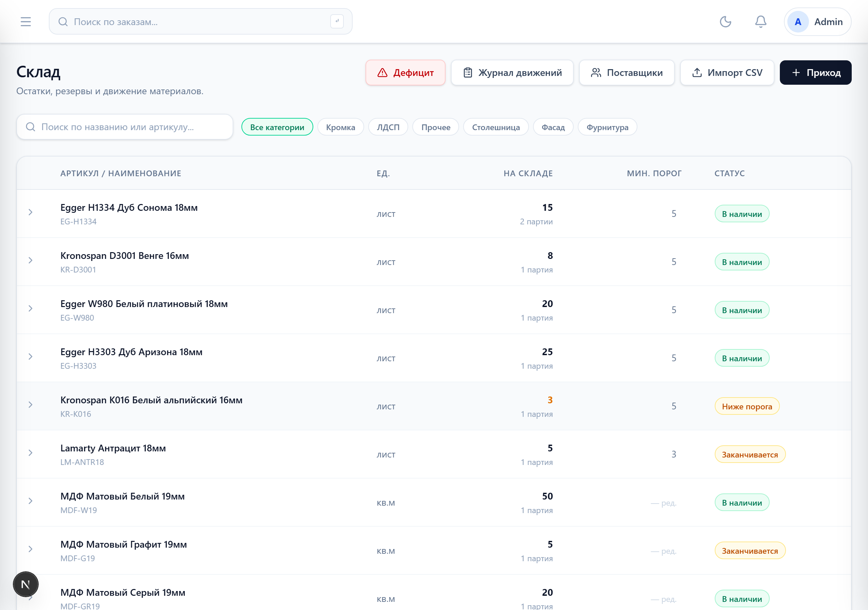Expand the Egger H3303 Дуб Аризона row

(30, 357)
